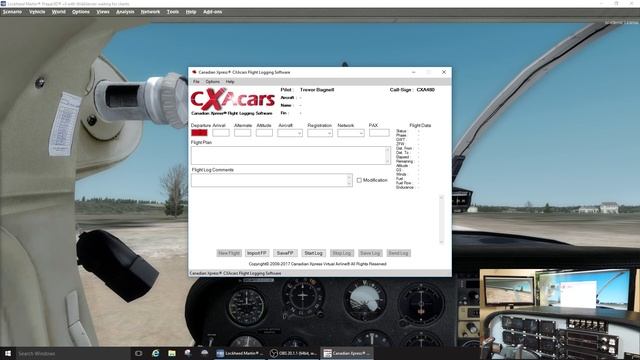
Task: Open the Help menu in CXAcars
Action: [x=230, y=82]
